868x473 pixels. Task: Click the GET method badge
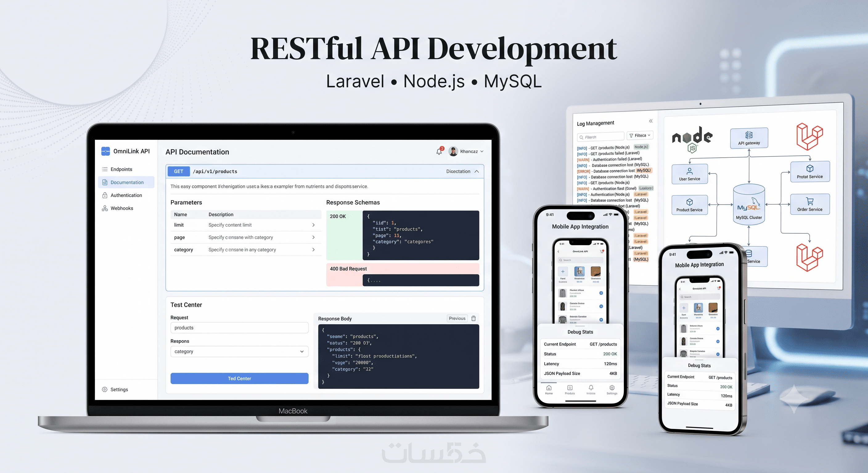point(178,171)
